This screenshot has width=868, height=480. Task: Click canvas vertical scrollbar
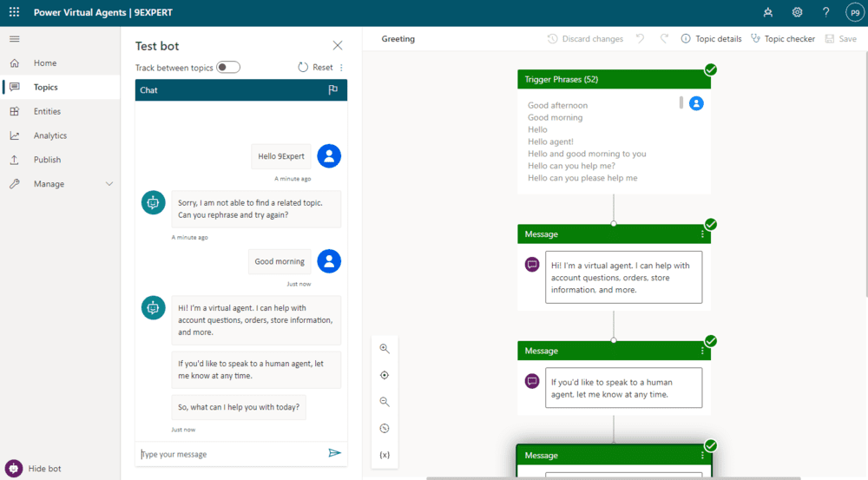(x=865, y=175)
